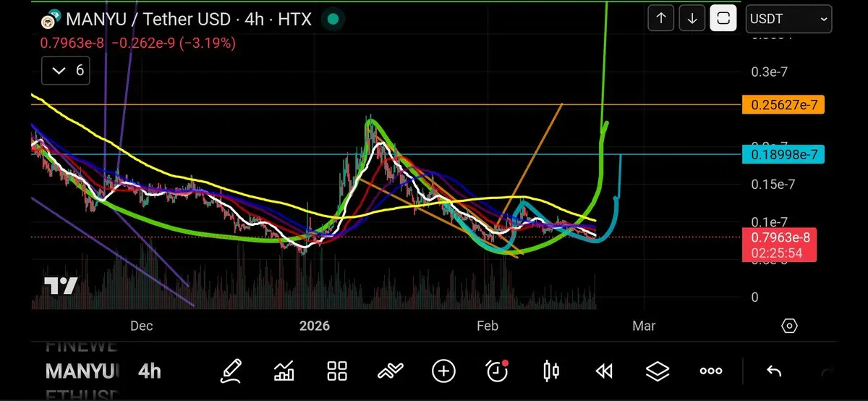Toggle the fullscreen frame button
Image resolution: width=868 pixels, height=401 pixels.
point(723,19)
